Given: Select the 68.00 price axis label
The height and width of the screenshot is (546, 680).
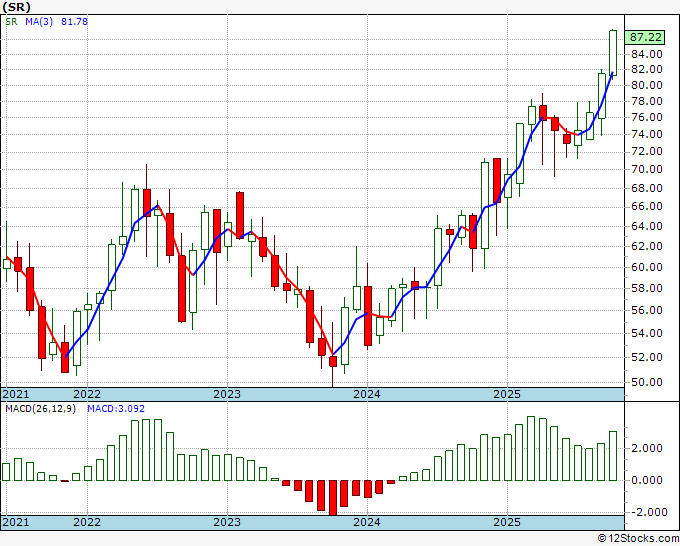Looking at the screenshot, I should click(646, 188).
